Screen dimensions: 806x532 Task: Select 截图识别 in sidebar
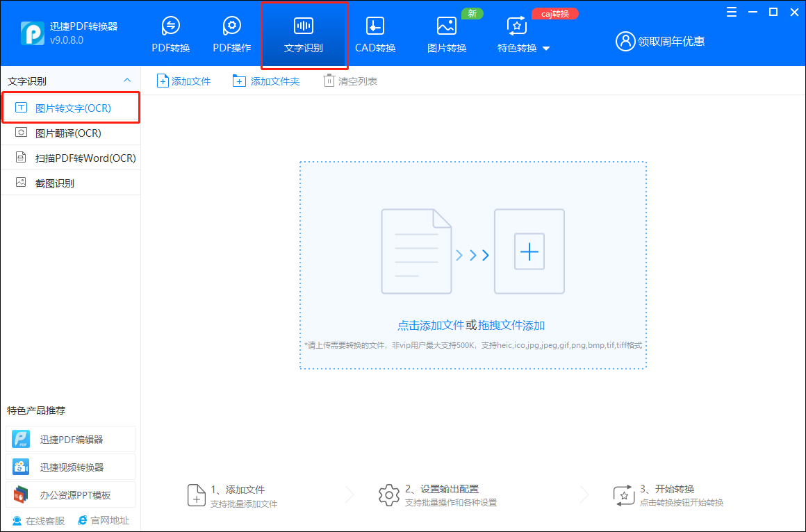pyautogui.click(x=71, y=183)
